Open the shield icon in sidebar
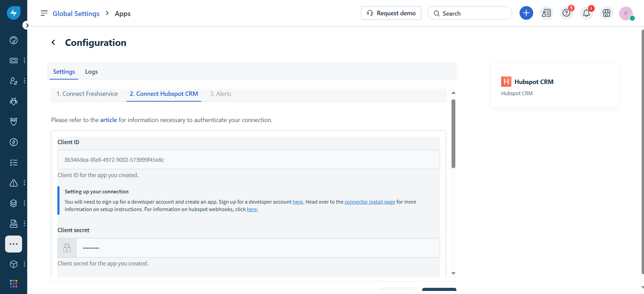The height and width of the screenshot is (294, 644). pos(13,122)
